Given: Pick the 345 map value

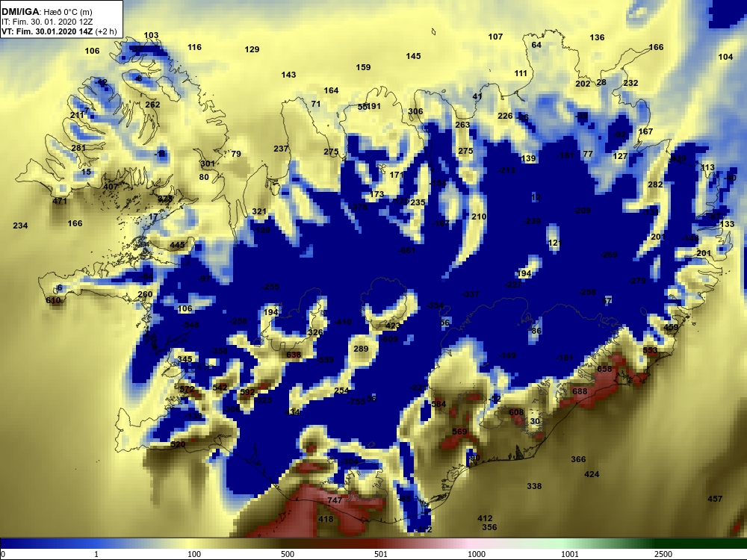Looking at the screenshot, I should pos(185,360).
